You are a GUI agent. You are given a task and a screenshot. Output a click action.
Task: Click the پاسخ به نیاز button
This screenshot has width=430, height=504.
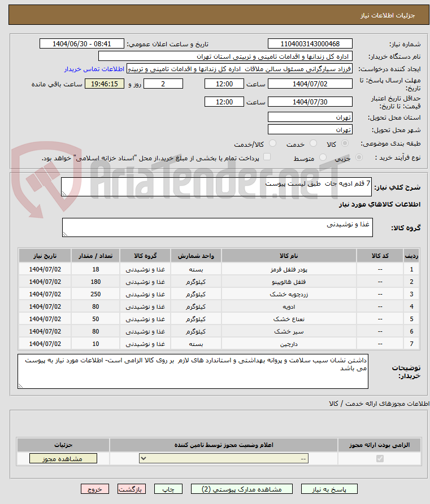[x=329, y=489]
